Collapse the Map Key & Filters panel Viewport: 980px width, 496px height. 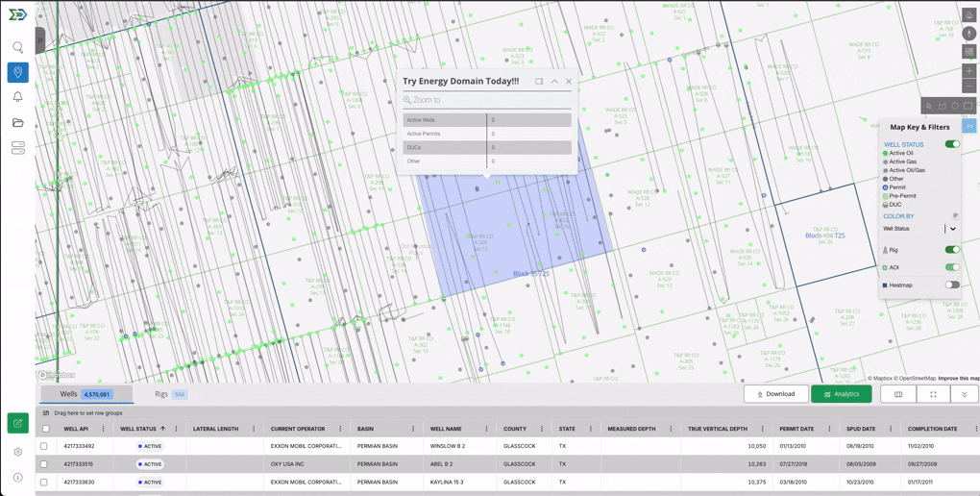pyautogui.click(x=968, y=126)
